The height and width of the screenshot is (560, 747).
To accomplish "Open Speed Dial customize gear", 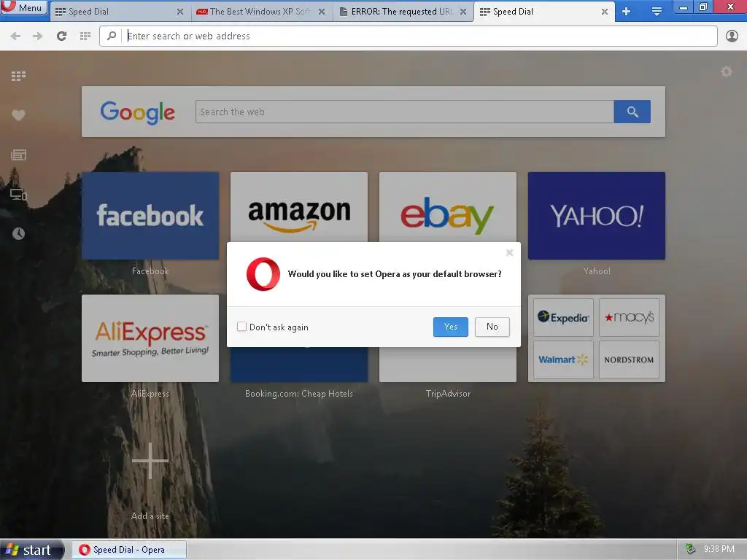I will point(726,72).
